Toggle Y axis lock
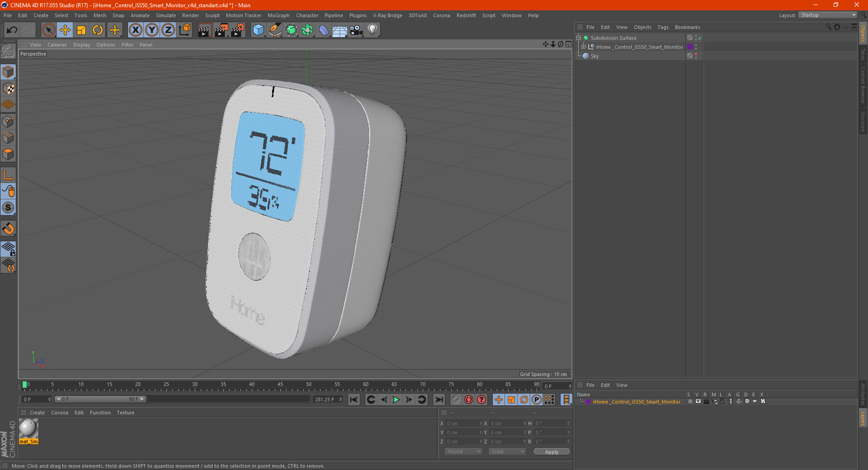Screen dimensions: 868x470 click(x=152, y=30)
